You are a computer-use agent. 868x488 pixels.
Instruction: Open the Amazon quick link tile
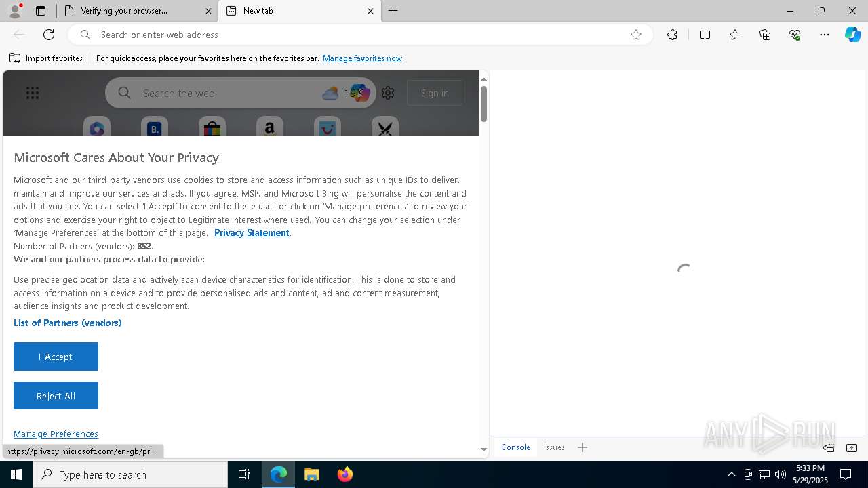point(270,127)
